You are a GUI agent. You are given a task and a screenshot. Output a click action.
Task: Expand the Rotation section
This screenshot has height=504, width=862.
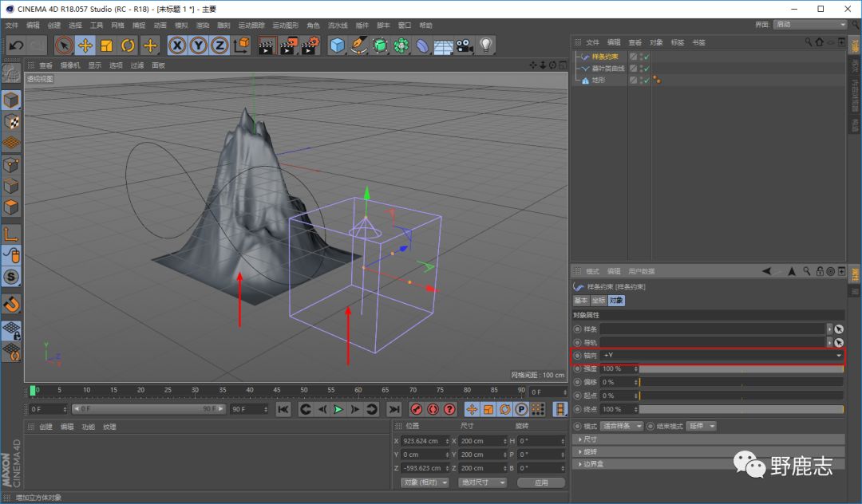point(708,451)
